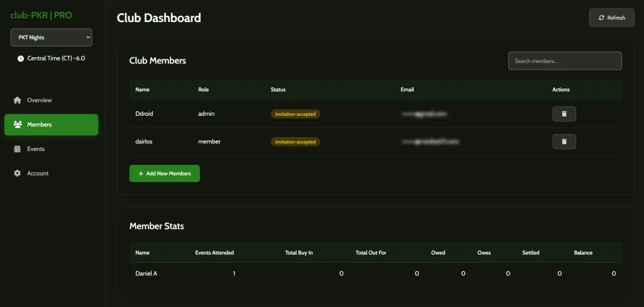The width and height of the screenshot is (644, 307).
Task: Open Account settings gear icon
Action: click(17, 173)
